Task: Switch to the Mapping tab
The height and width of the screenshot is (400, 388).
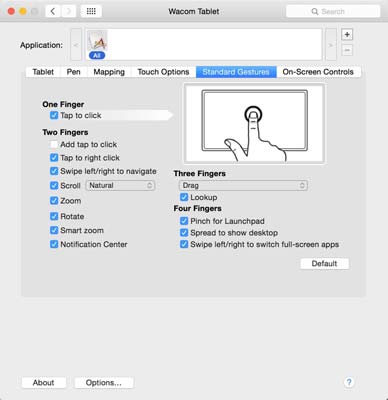Action: point(109,72)
